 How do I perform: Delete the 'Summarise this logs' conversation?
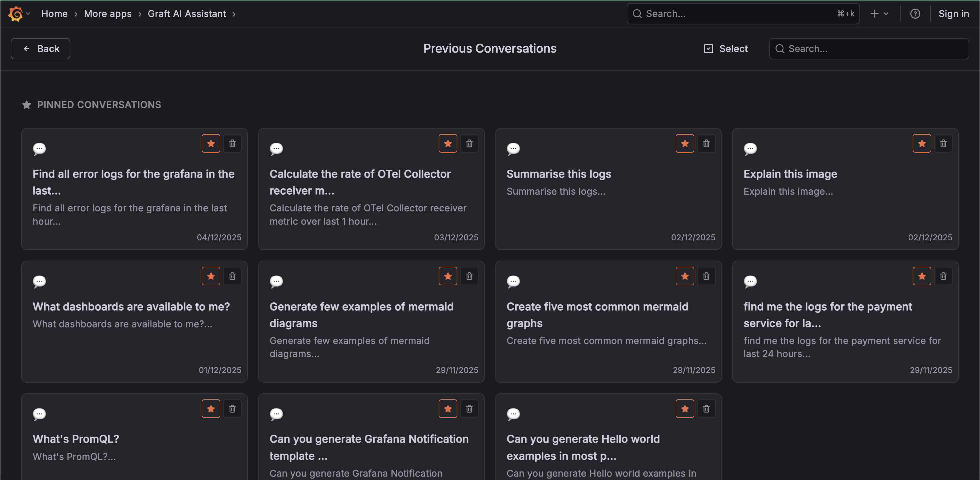point(706,143)
